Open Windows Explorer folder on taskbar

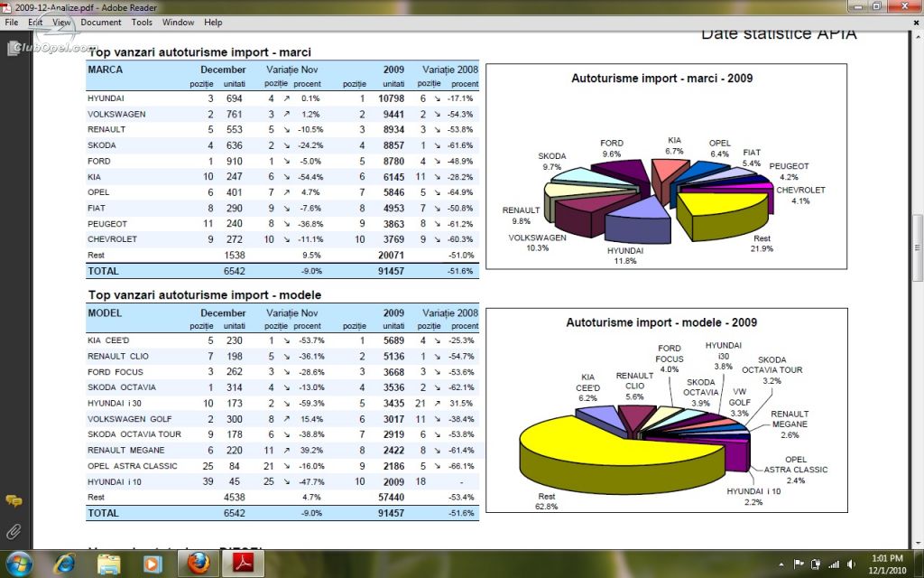click(109, 564)
